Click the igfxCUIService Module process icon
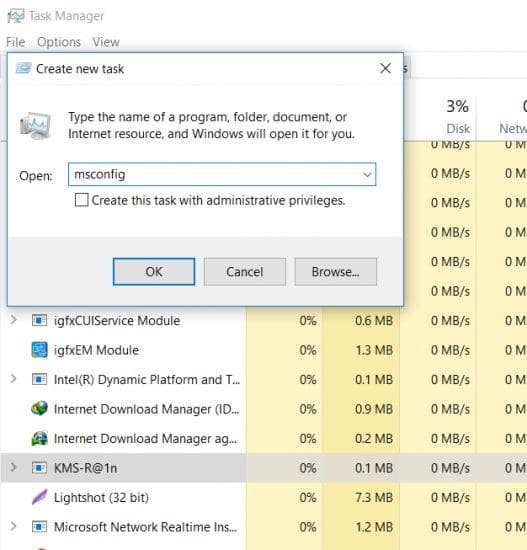Screen dimensions: 527x550 (x=39, y=320)
